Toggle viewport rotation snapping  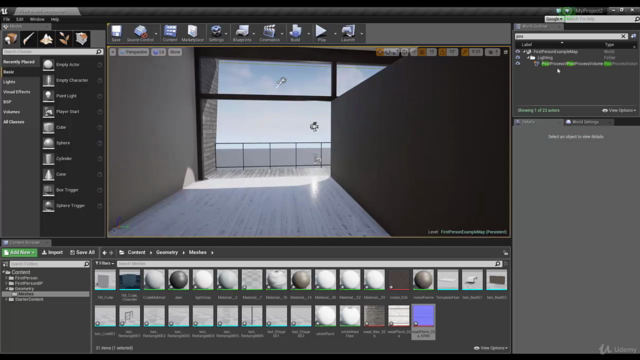(x=442, y=52)
